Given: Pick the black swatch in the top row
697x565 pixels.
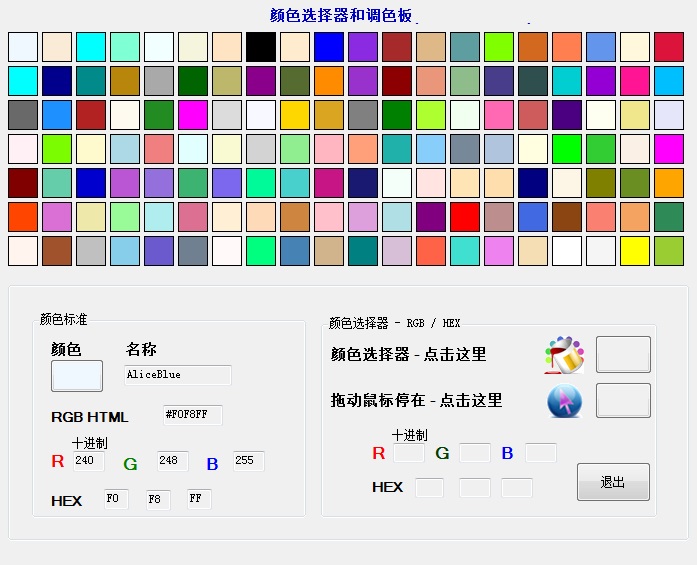Looking at the screenshot, I should click(261, 47).
